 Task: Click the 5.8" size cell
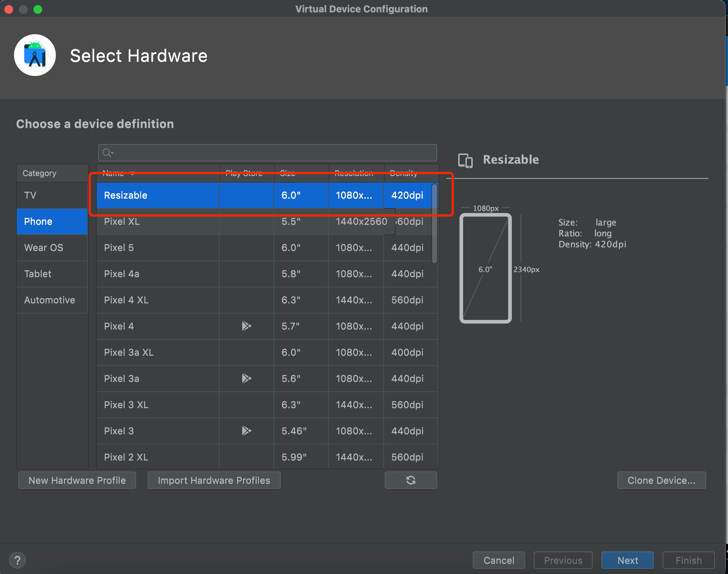301,274
